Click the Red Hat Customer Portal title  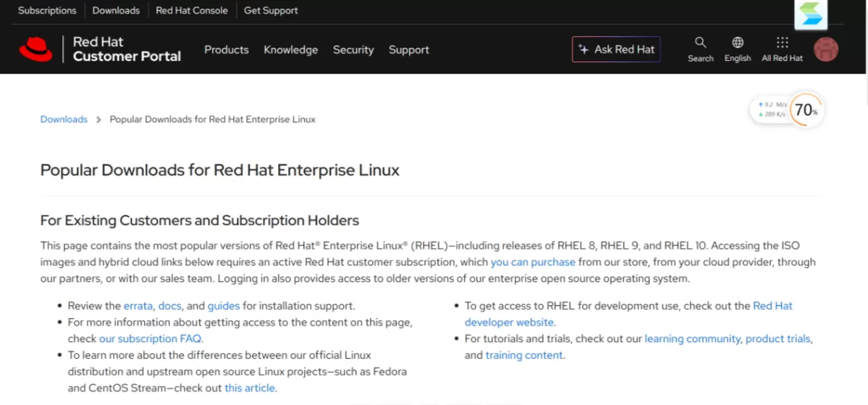127,49
